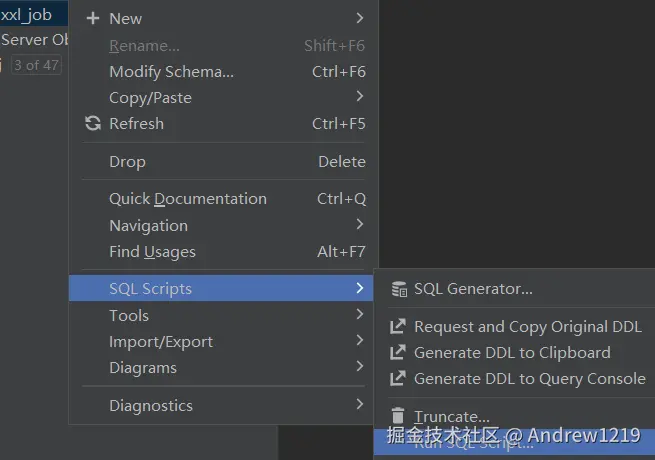
Task: Choose Drop in the context menu
Action: [x=127, y=161]
